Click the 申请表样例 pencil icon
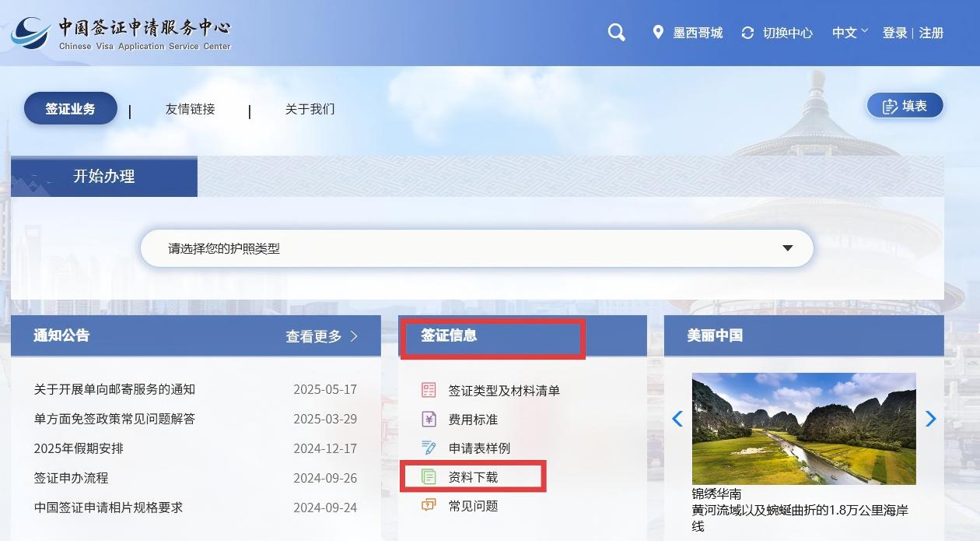This screenshot has height=541, width=980. tap(429, 448)
